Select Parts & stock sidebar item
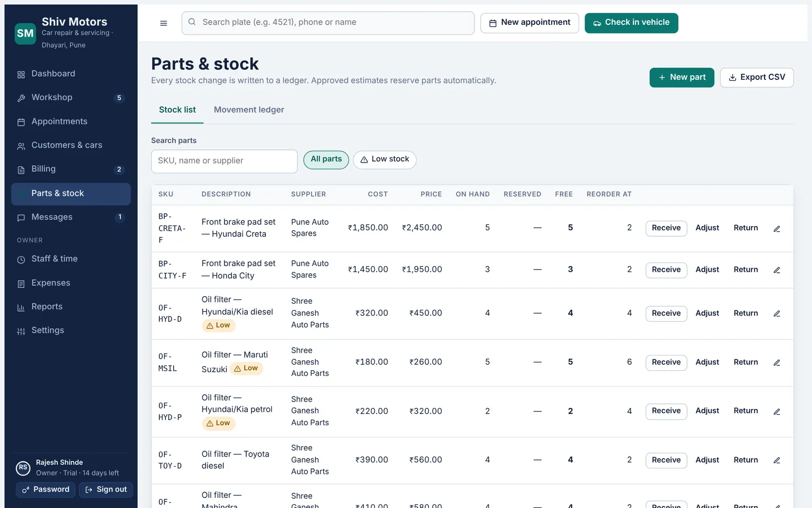Image resolution: width=812 pixels, height=508 pixels. [71, 194]
